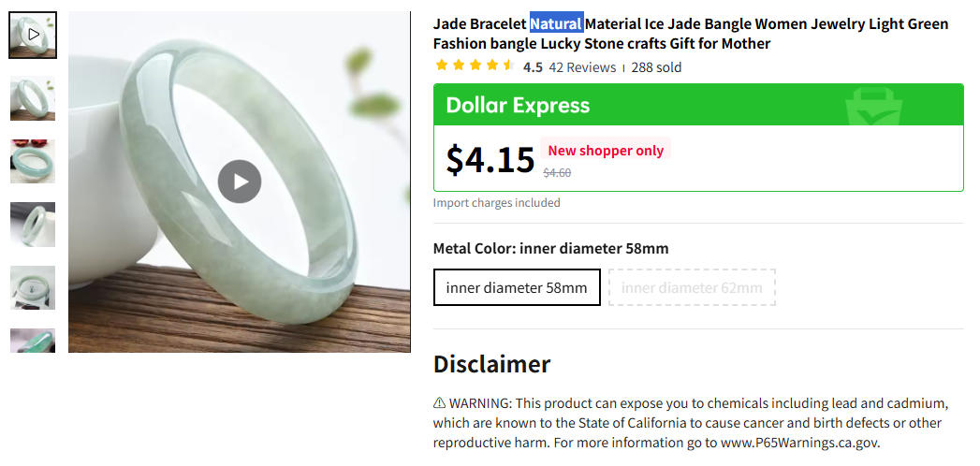View thumbnail with red background bracelet
The width and height of the screenshot is (980, 466).
coord(33,161)
